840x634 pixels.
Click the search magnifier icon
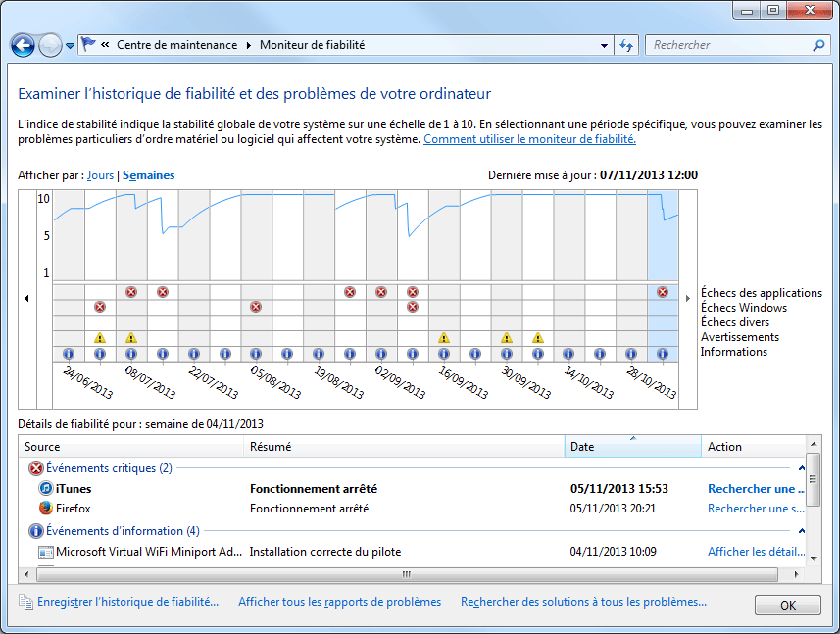(x=818, y=45)
